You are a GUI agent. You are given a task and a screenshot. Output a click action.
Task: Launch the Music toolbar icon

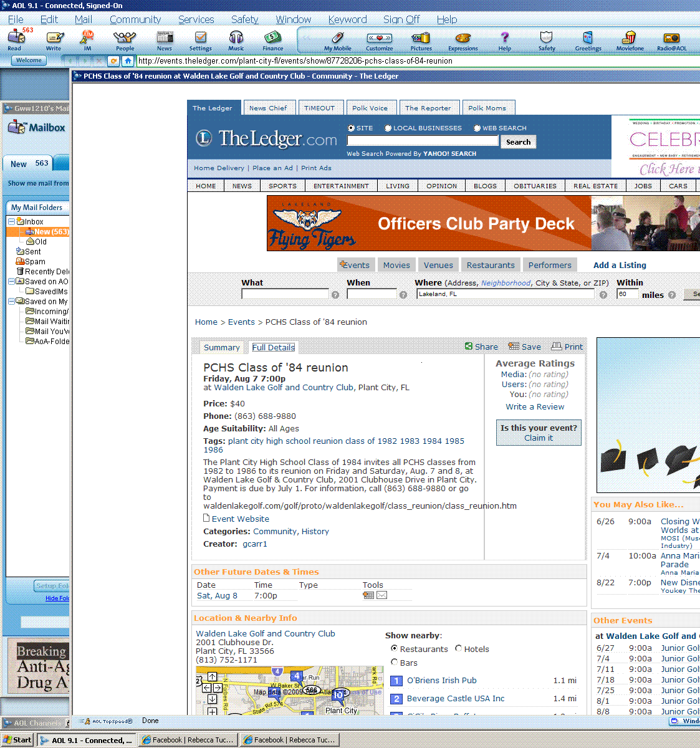pyautogui.click(x=236, y=40)
